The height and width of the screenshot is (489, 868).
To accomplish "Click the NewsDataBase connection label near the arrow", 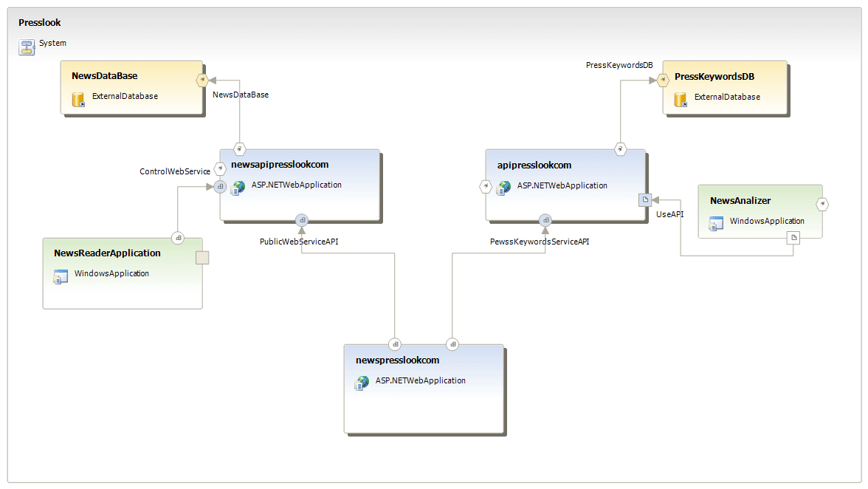I will tap(241, 95).
